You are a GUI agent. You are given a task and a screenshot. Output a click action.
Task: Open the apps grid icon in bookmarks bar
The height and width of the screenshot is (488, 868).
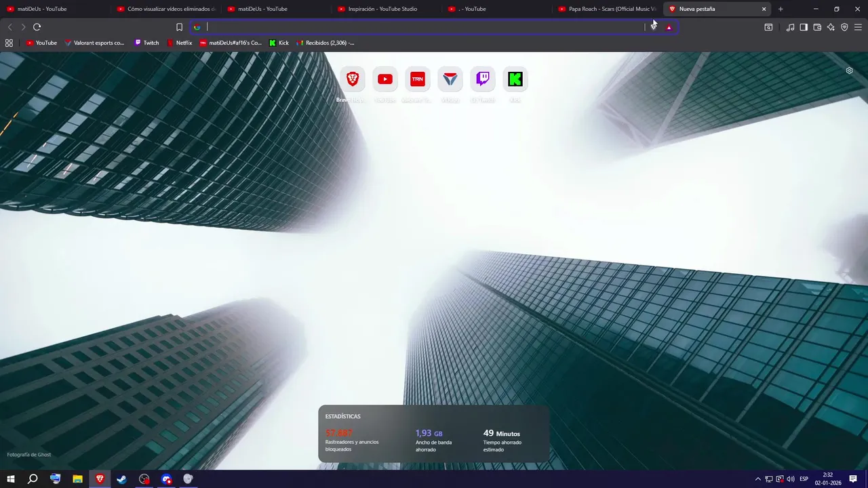click(9, 43)
